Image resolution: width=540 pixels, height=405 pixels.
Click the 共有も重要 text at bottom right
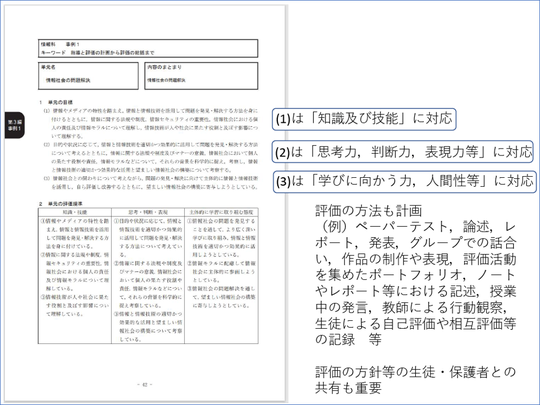[348, 388]
